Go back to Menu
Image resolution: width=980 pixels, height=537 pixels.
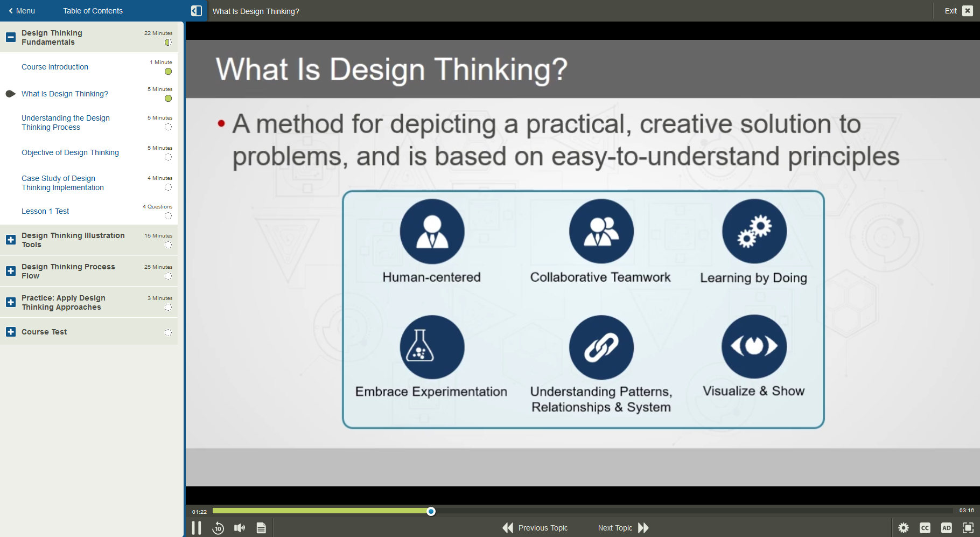tap(22, 11)
